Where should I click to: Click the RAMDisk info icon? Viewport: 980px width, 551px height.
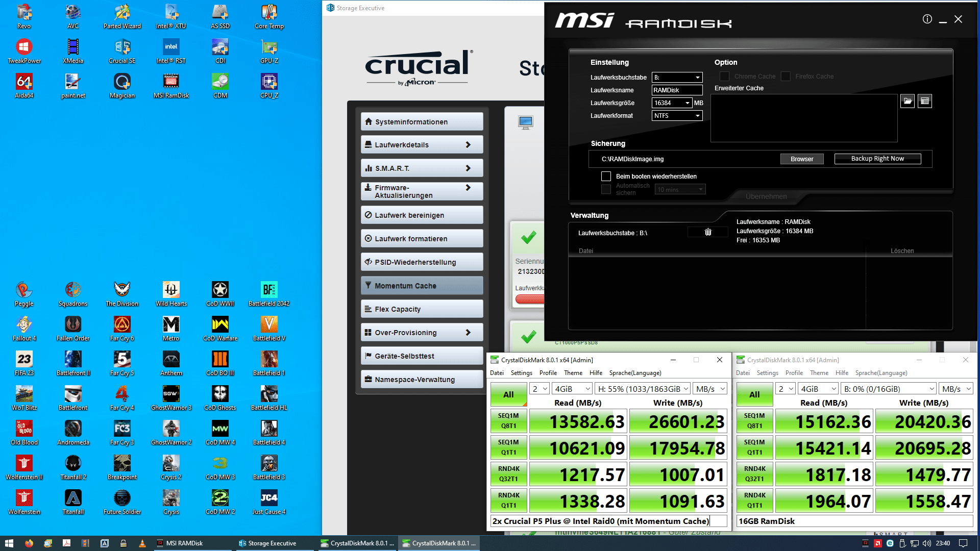927,19
